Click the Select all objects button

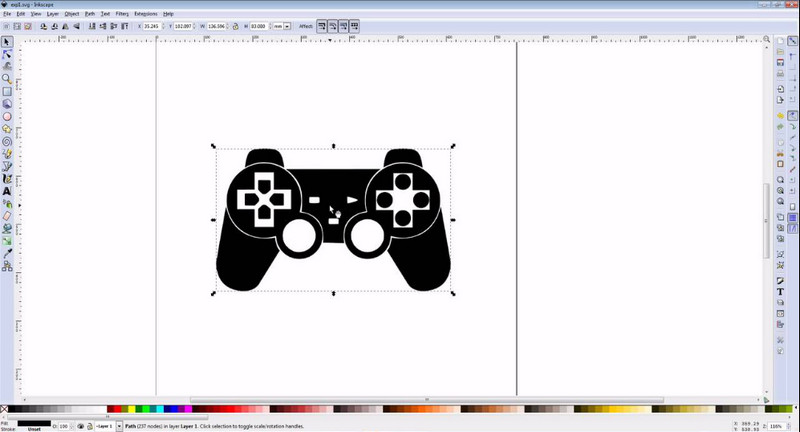coord(6,26)
